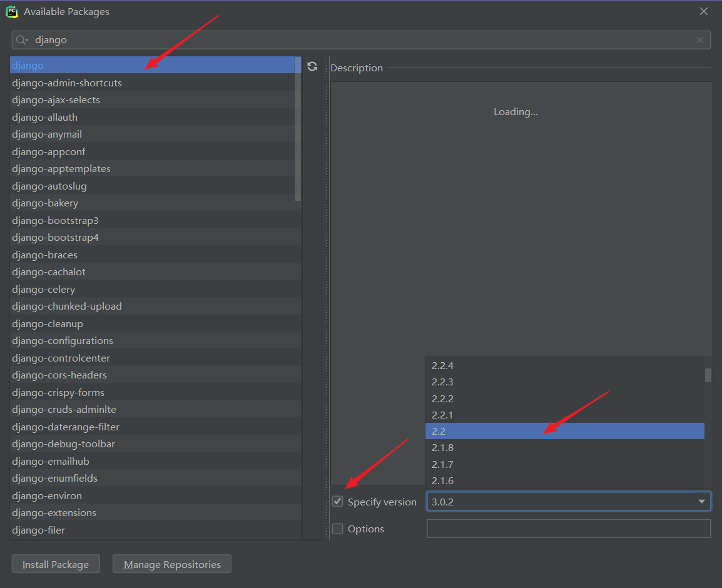Select highlighted version 2.2
Image resolution: width=722 pixels, height=588 pixels.
coord(564,432)
